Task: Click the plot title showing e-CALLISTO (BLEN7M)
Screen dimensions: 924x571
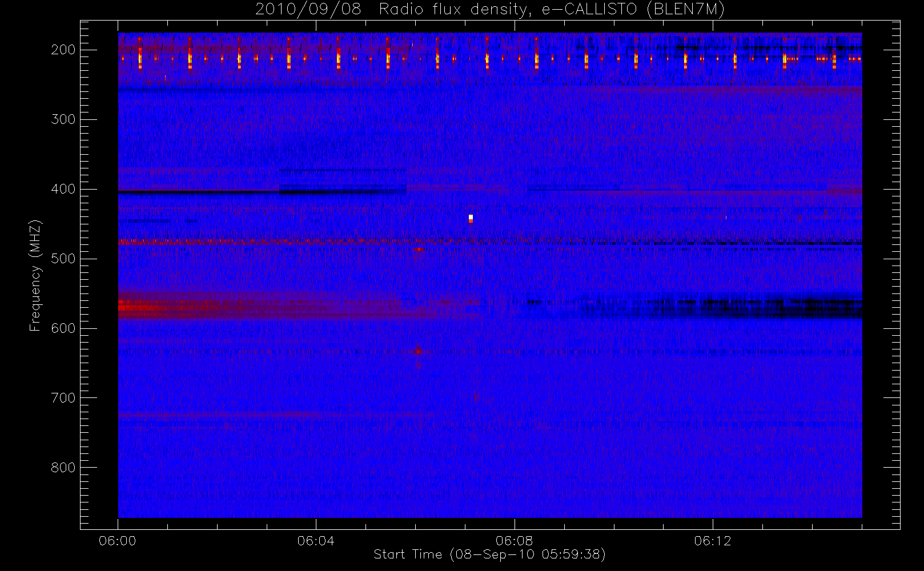Action: [490, 9]
